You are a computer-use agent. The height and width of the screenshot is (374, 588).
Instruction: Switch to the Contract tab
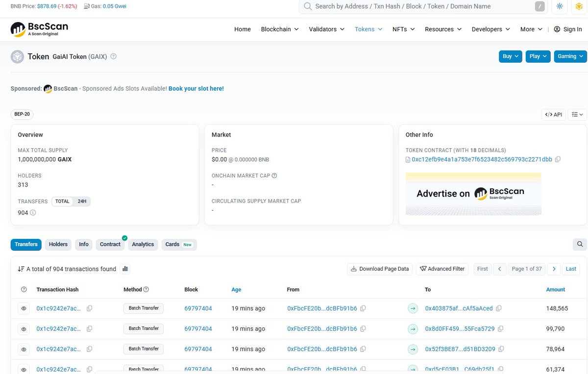pos(110,244)
